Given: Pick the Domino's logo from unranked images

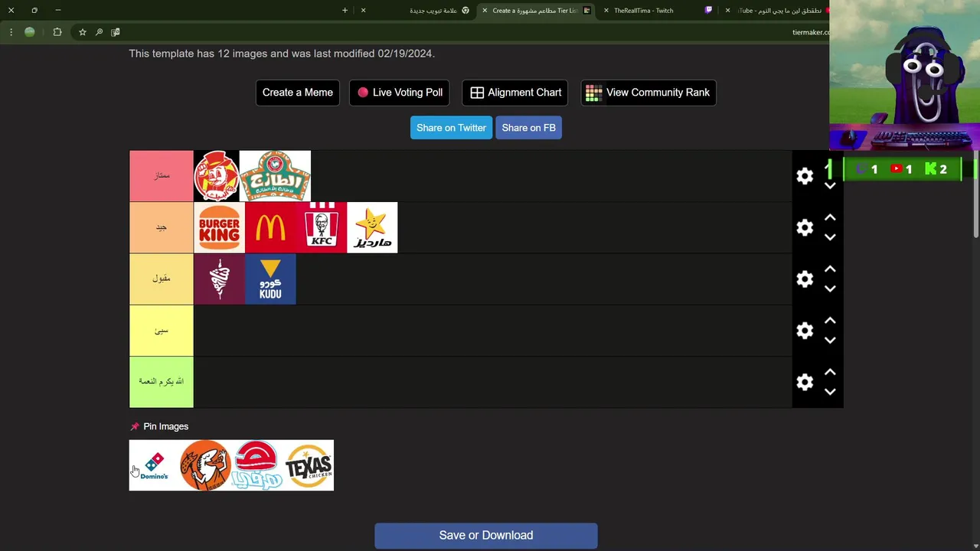Looking at the screenshot, I should [x=155, y=465].
